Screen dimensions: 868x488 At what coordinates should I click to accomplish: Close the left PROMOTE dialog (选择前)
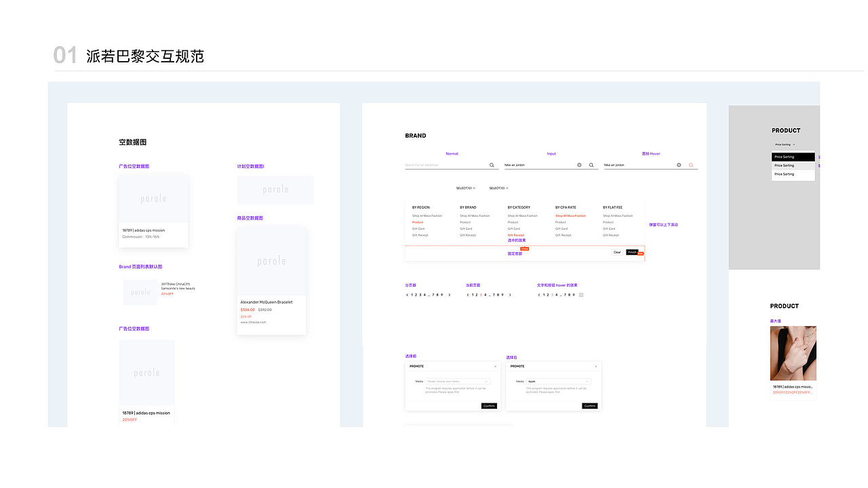495,366
